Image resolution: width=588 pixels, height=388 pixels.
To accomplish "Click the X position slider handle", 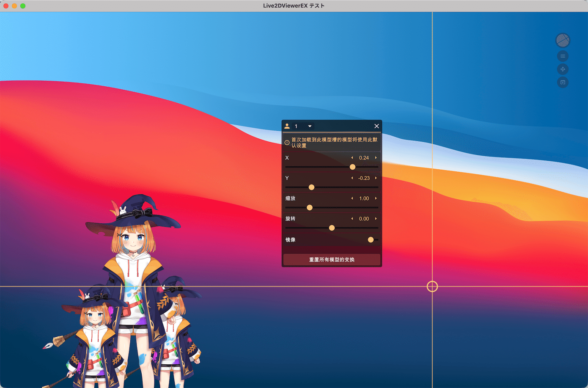I will click(352, 167).
